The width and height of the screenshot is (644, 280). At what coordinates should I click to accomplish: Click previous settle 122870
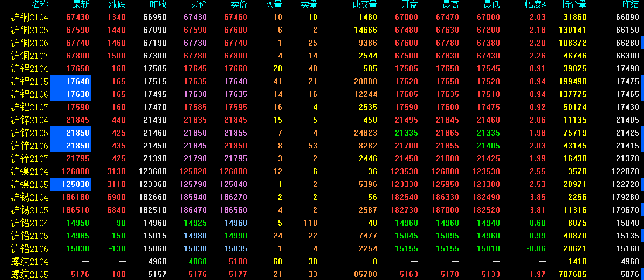click(x=625, y=172)
